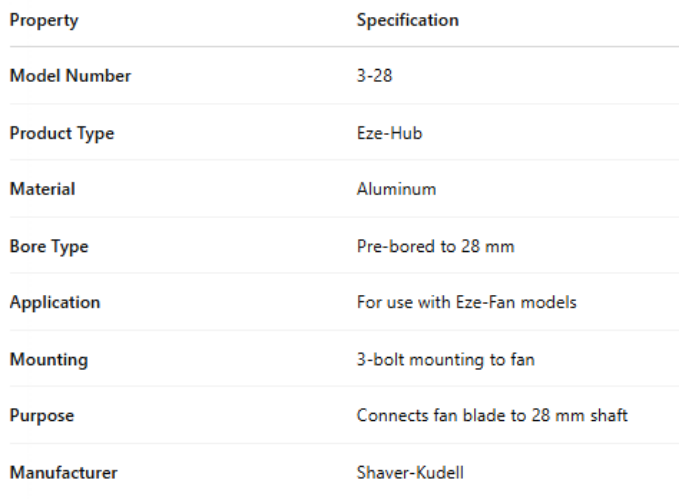The image size is (679, 500).
Task: Click the Connects fan blade specification text
Action: point(492,416)
